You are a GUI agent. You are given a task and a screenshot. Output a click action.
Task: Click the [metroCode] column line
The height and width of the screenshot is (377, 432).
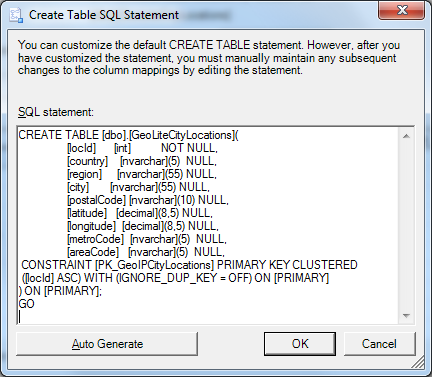[147, 239]
